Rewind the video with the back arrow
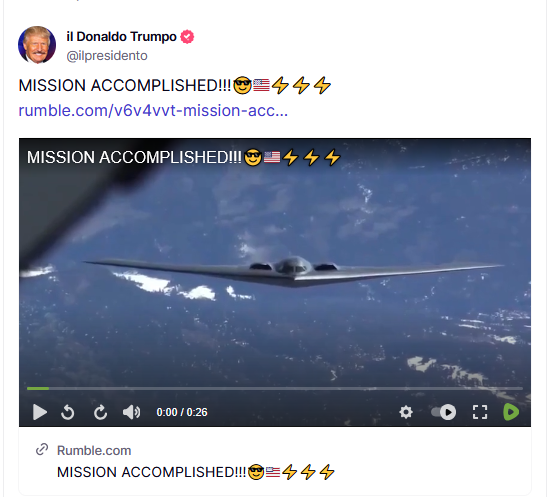 click(67, 412)
